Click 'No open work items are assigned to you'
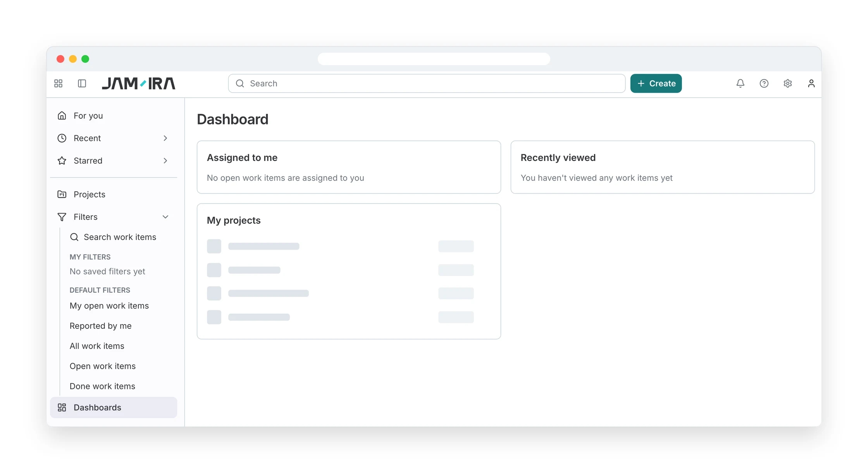Image resolution: width=868 pixels, height=473 pixels. pos(285,178)
